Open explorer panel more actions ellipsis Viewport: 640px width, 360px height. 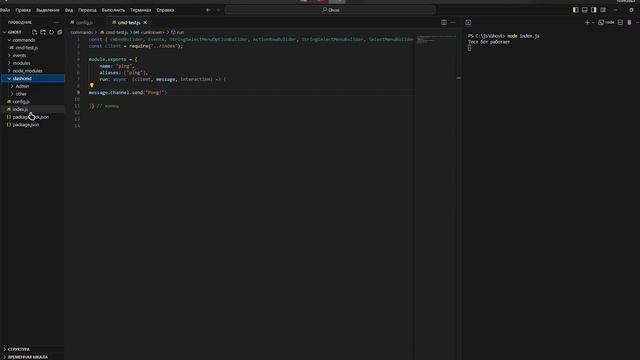pyautogui.click(x=56, y=22)
